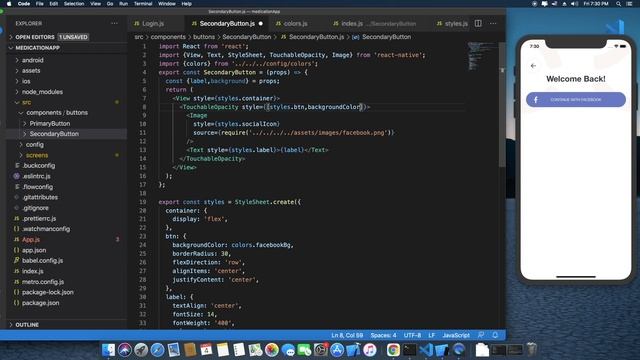Launch Siri from the dock
The image size is (640, 360).
(125, 350)
